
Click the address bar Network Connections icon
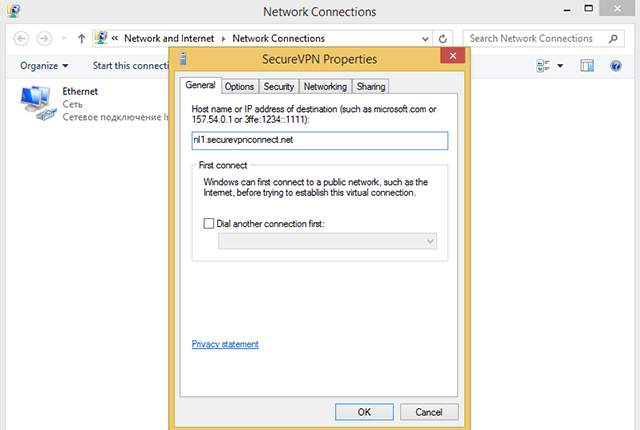pos(101,38)
